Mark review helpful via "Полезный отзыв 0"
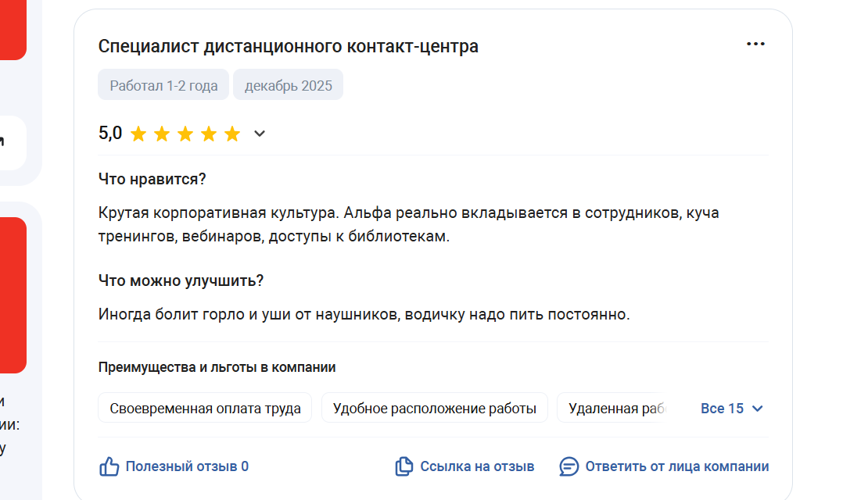Viewport: 868px width, 500px height. [x=187, y=466]
